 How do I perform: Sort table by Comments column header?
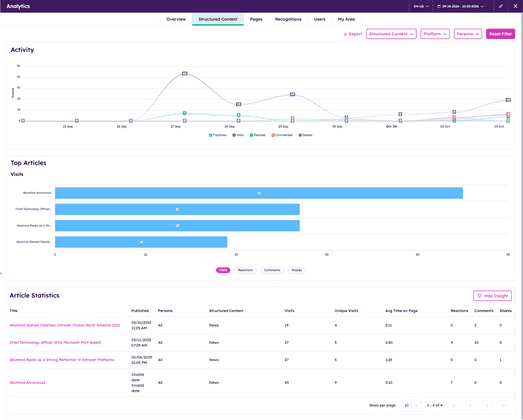[x=484, y=311]
